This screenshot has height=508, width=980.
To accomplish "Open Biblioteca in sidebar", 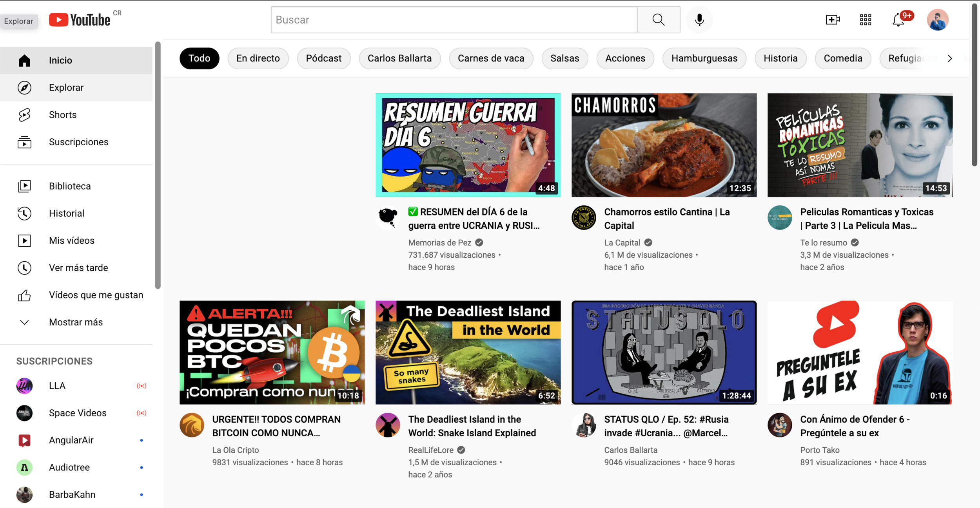I will (x=70, y=186).
